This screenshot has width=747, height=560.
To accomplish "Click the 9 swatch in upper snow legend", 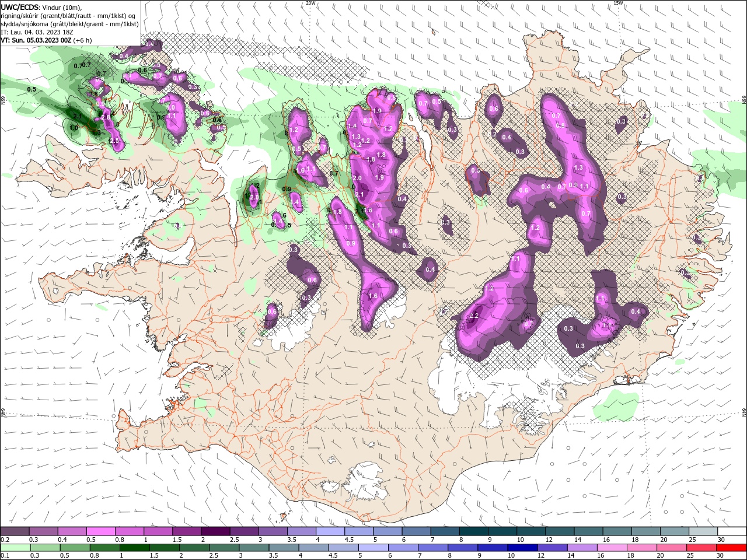I will [x=503, y=531].
